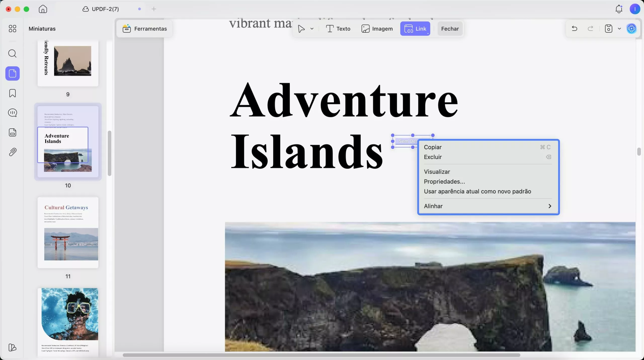The image size is (644, 360).
Task: Toggle the Link tool
Action: coord(415,29)
